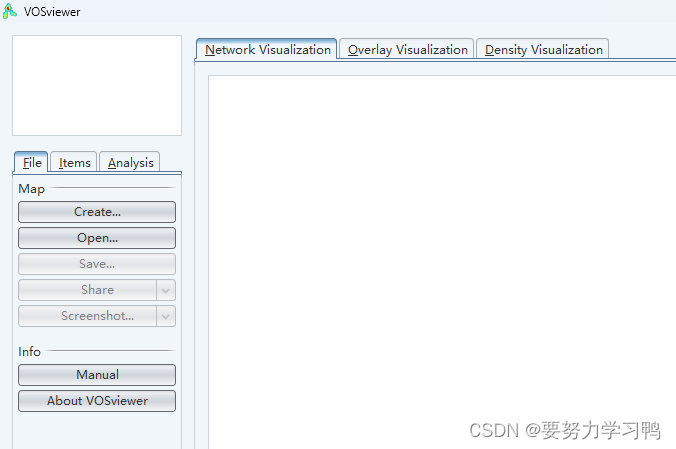Open the Manual from Info section
Viewport: 676px width, 449px height.
click(x=97, y=375)
